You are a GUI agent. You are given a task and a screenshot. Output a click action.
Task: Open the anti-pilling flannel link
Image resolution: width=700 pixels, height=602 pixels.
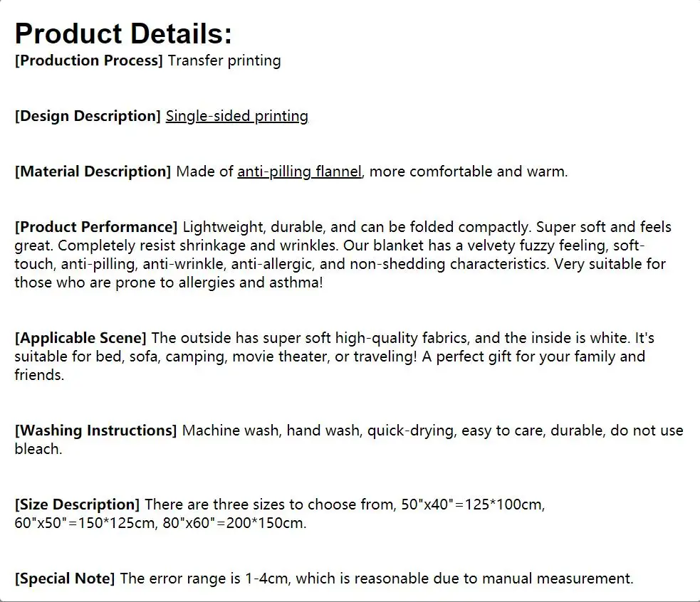pos(300,171)
